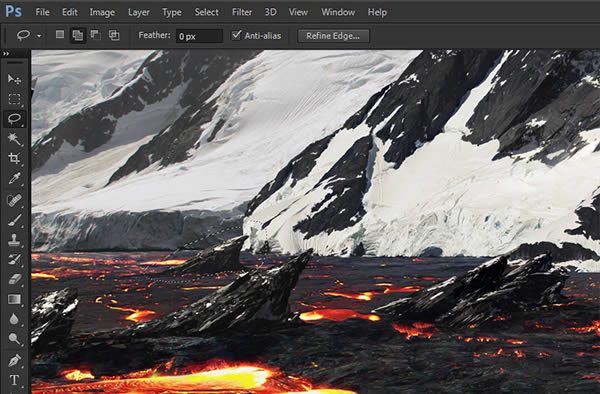This screenshot has height=394, width=600.
Task: Choose Subtract from selection mode
Action: [x=96, y=35]
